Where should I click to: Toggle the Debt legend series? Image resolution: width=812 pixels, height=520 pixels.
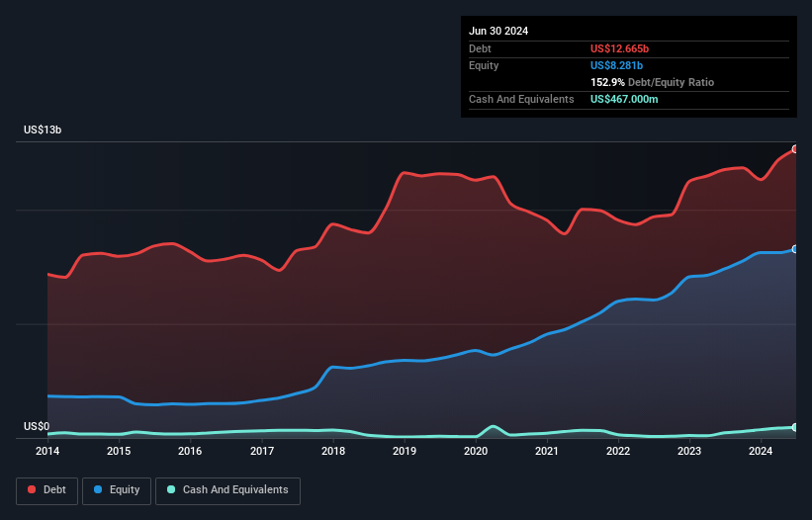(48, 490)
